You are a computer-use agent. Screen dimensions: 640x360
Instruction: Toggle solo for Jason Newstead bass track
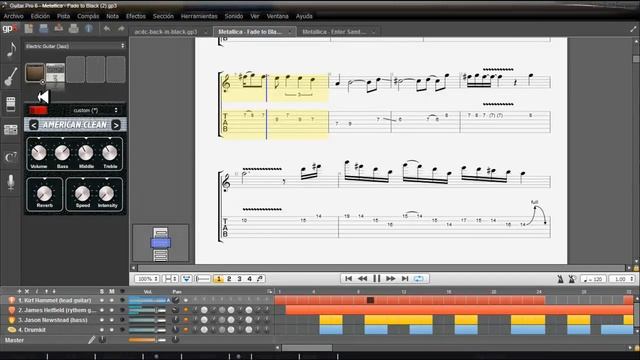(x=102, y=320)
